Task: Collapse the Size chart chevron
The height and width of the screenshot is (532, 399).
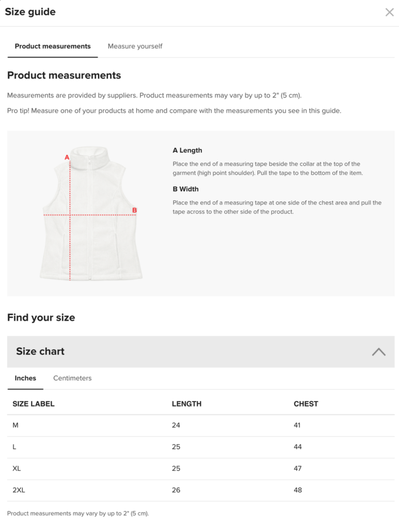Action: [x=378, y=352]
